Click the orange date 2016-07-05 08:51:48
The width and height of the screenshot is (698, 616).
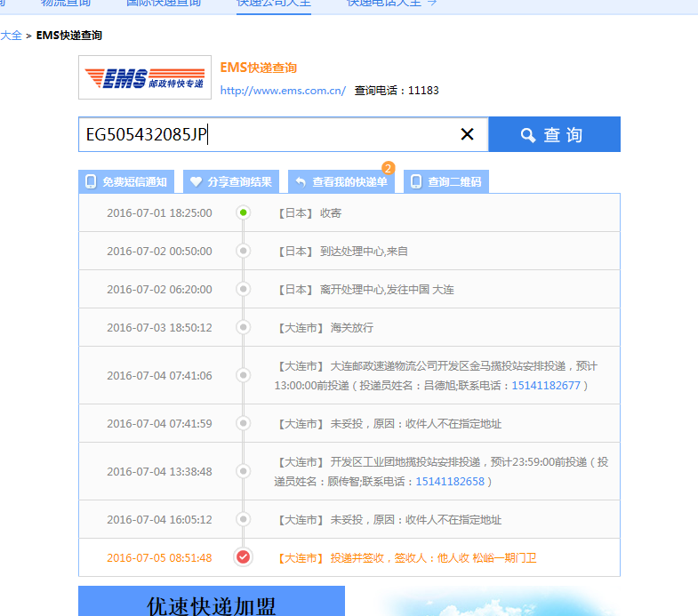point(159,558)
